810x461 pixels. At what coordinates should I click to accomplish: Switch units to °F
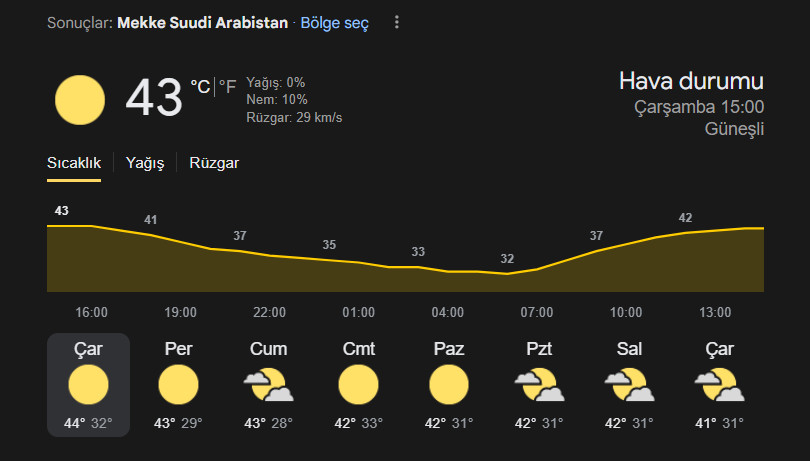point(227,86)
